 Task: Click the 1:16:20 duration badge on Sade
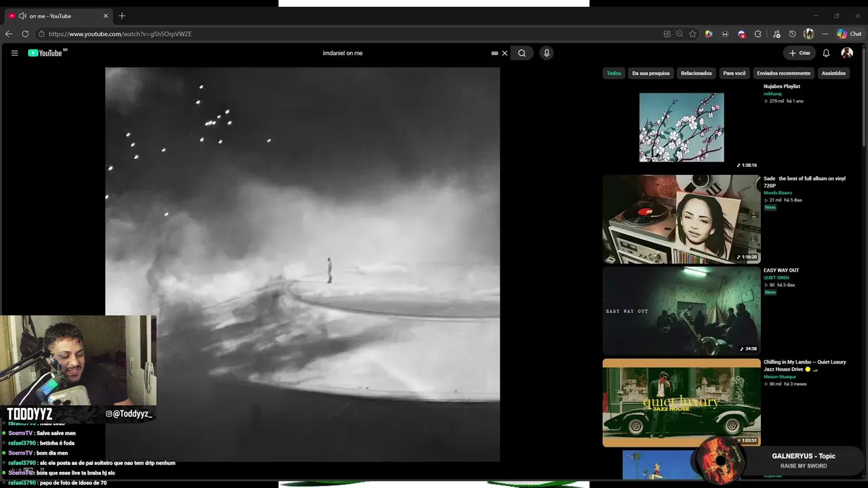pyautogui.click(x=747, y=257)
